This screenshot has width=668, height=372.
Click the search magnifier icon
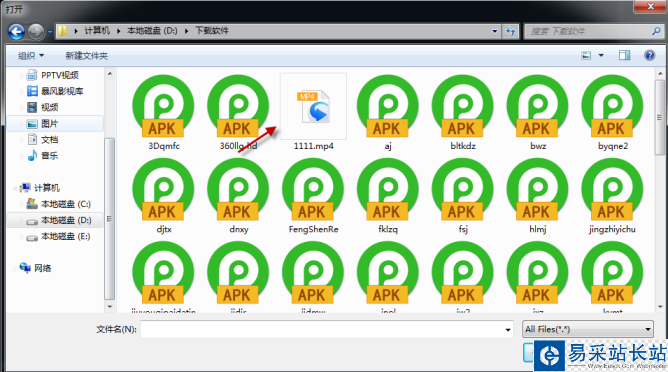click(656, 31)
